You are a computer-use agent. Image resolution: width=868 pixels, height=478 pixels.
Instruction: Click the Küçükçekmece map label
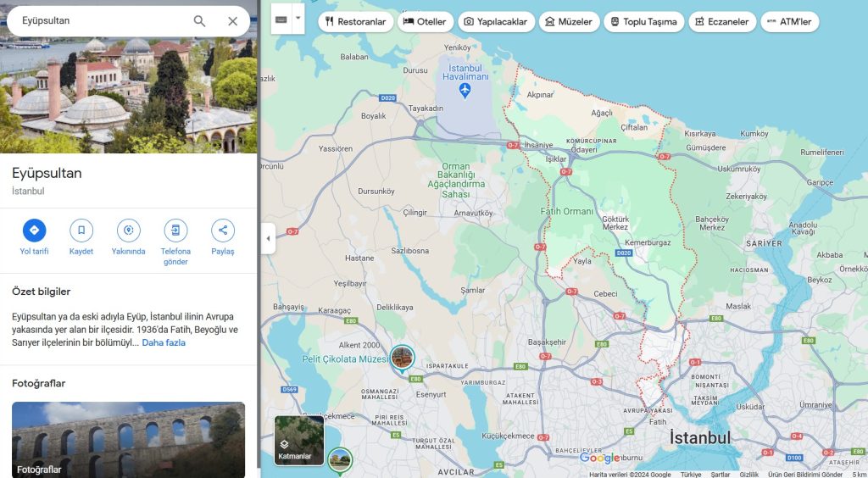pyautogui.click(x=507, y=436)
